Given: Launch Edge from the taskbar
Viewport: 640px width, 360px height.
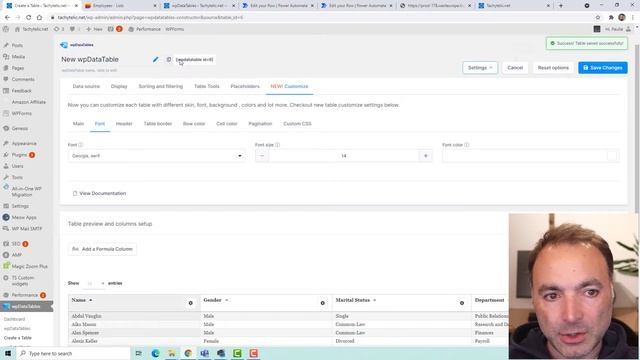Looking at the screenshot, I should (155, 353).
